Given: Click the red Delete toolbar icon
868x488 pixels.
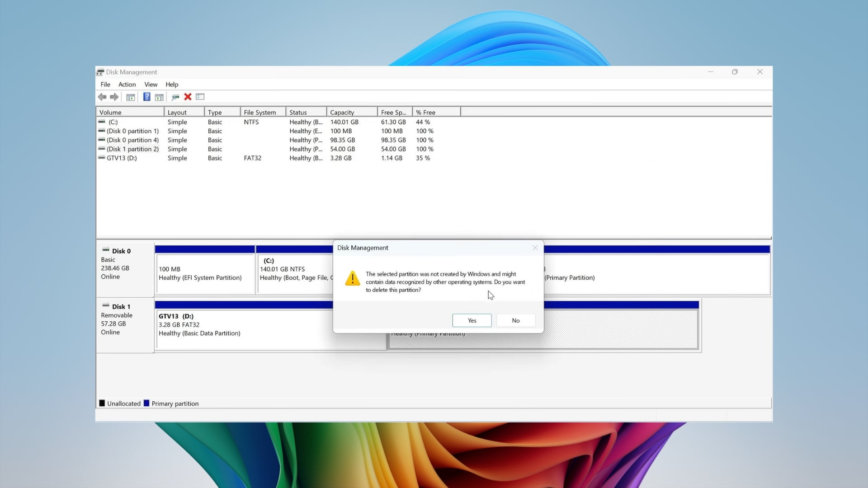Looking at the screenshot, I should [x=188, y=97].
